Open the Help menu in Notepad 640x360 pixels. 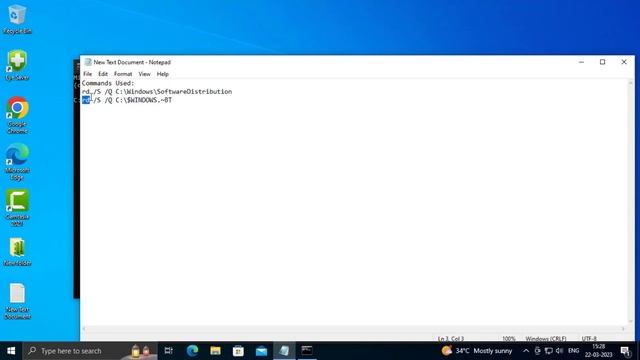pyautogui.click(x=162, y=74)
